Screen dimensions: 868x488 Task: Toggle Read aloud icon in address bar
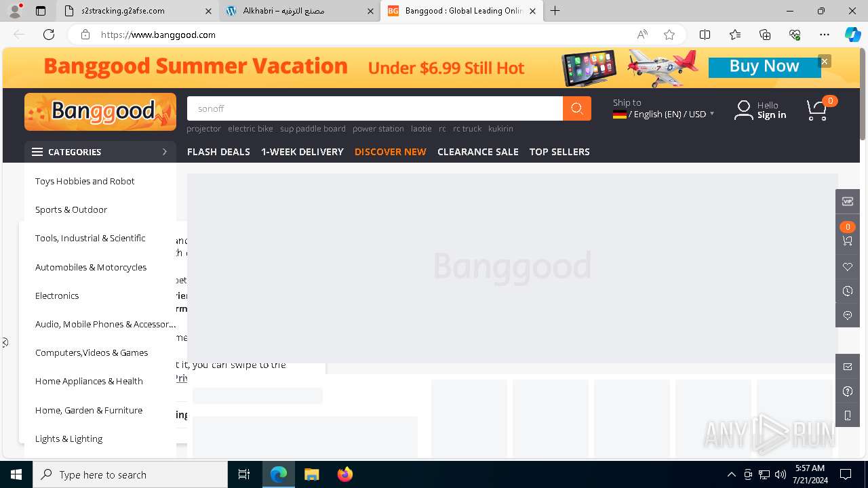point(642,35)
